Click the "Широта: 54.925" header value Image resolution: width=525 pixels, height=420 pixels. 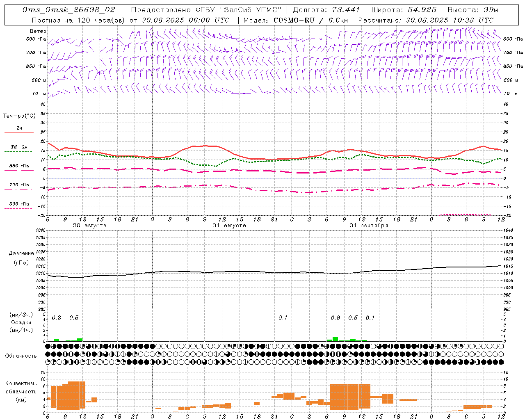tap(404, 10)
